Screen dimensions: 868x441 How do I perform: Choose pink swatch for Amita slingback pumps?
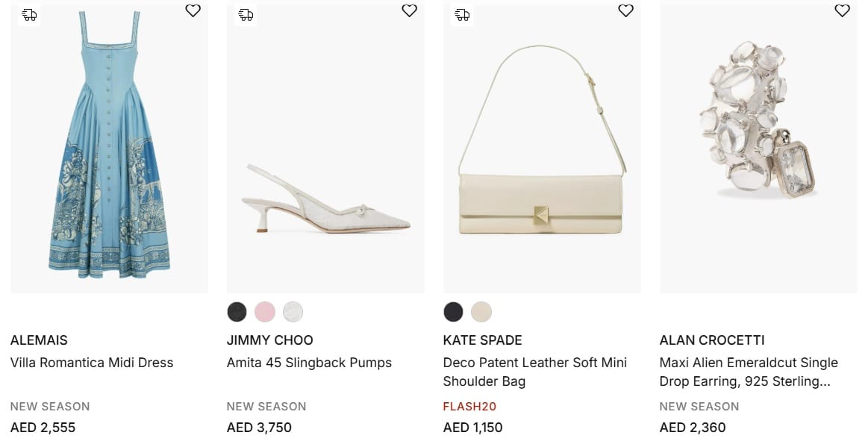click(265, 311)
